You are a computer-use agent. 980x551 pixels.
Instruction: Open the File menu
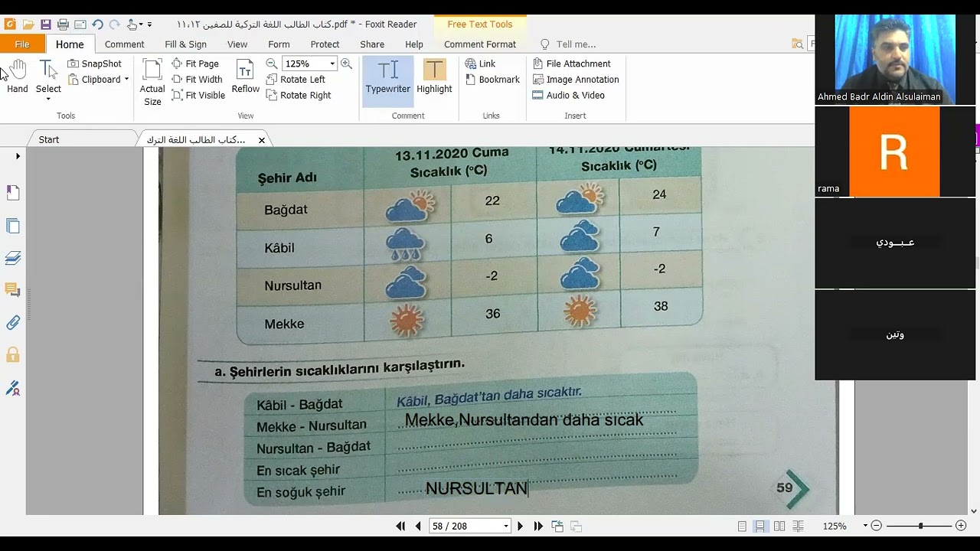point(22,44)
